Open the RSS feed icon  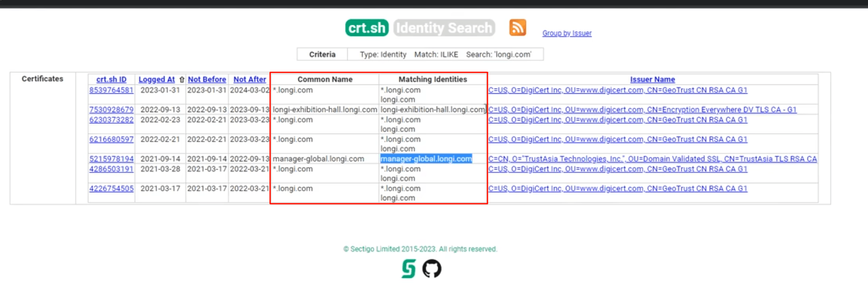(x=517, y=28)
